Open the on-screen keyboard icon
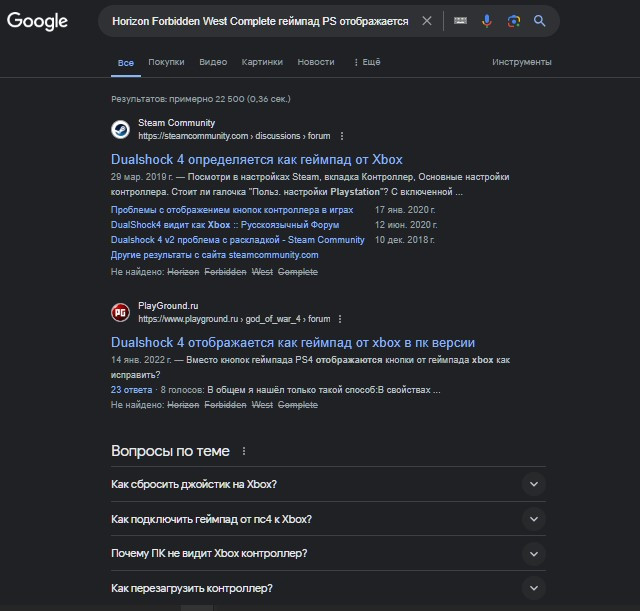640x611 pixels. (460, 20)
